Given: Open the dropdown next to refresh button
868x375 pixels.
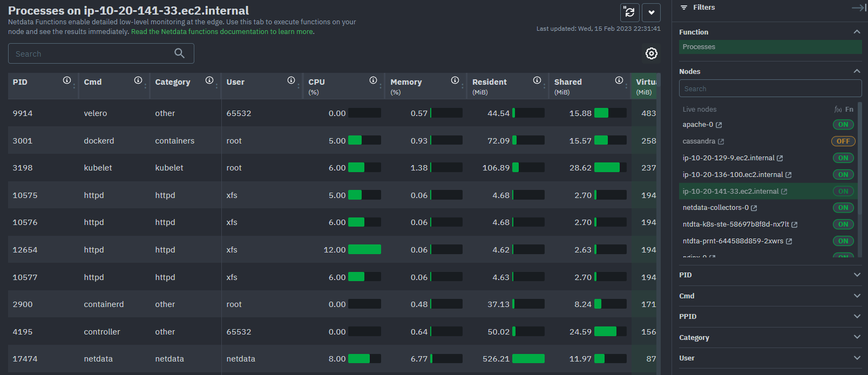Looking at the screenshot, I should (x=651, y=12).
